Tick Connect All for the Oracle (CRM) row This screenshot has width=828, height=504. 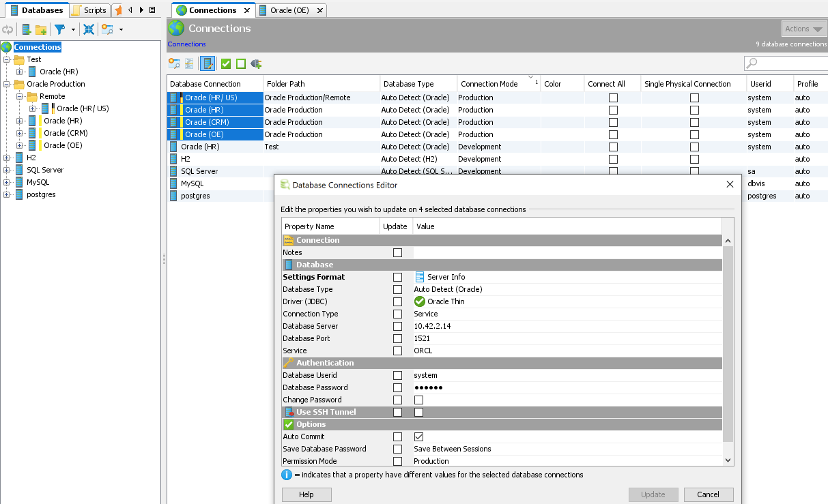(x=613, y=122)
